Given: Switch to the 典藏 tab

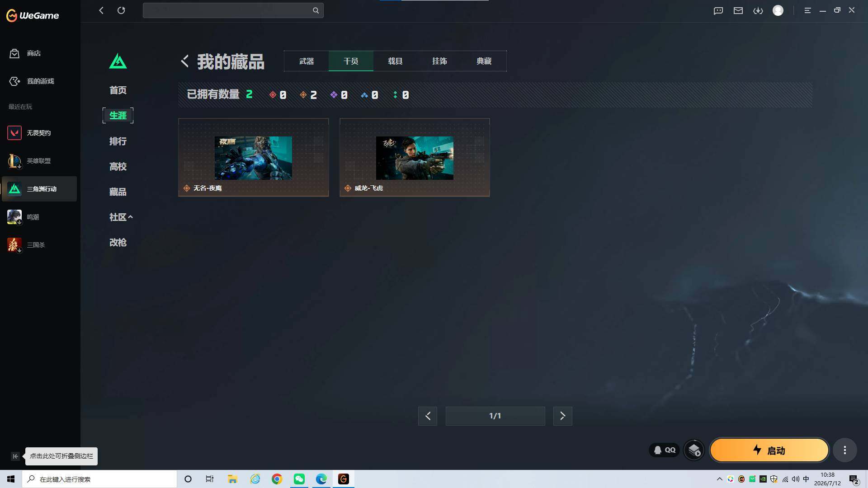Looking at the screenshot, I should click(x=484, y=61).
